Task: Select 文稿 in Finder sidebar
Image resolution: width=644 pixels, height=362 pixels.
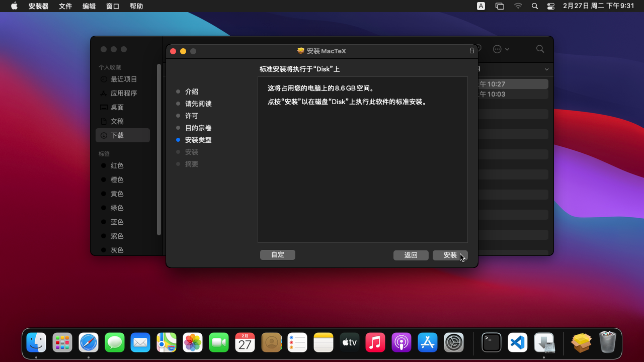Action: tap(123, 121)
